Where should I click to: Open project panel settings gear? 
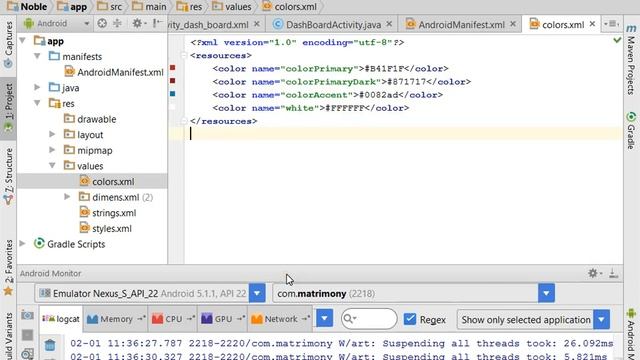(138, 23)
